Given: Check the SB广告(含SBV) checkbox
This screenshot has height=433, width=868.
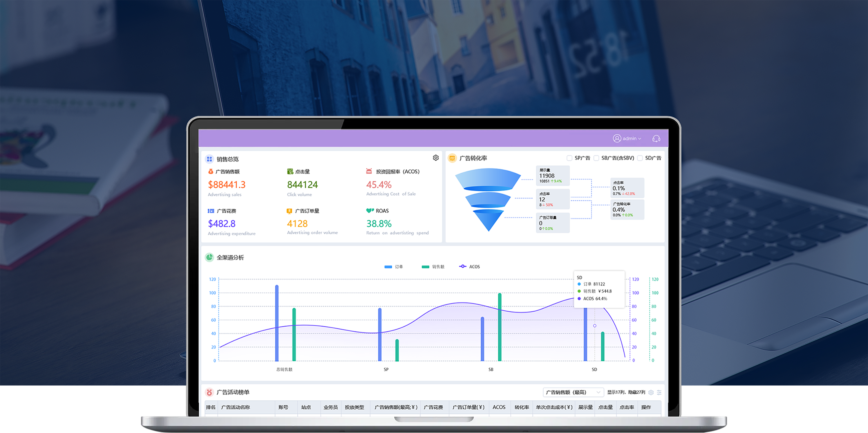Looking at the screenshot, I should coord(596,158).
